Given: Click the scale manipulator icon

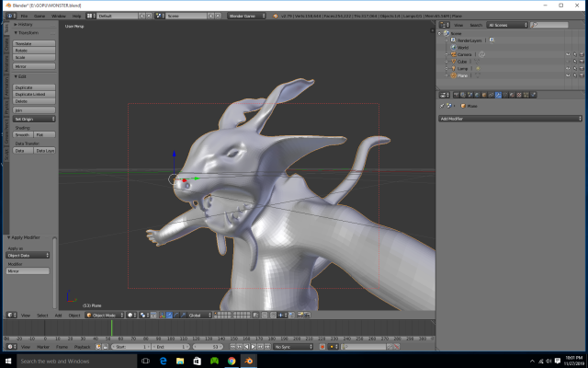Looking at the screenshot, I should pos(183,315).
